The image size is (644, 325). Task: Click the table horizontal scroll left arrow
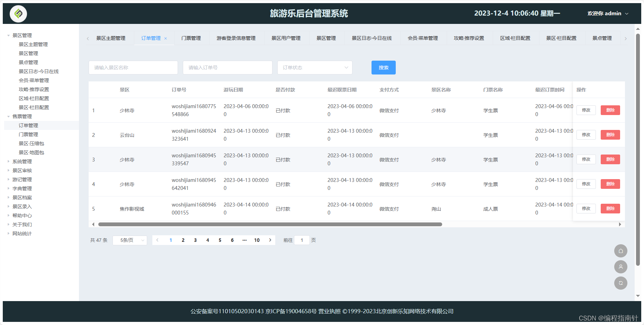click(93, 225)
